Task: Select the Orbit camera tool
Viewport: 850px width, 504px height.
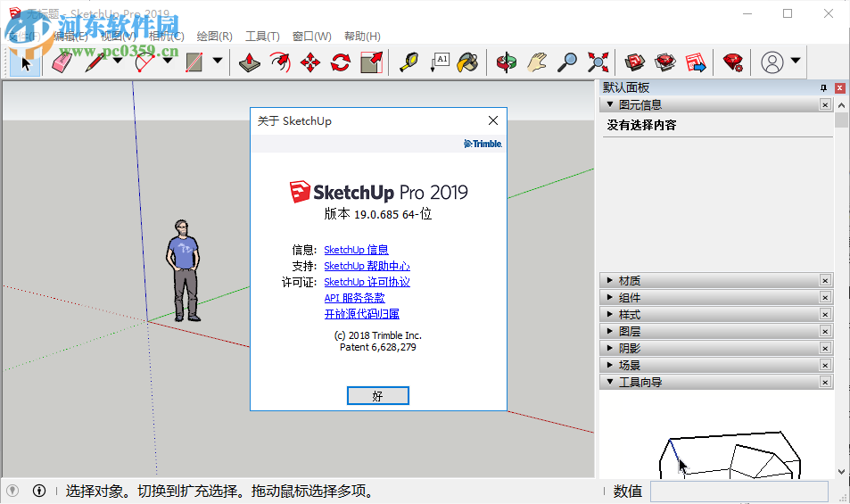Action: [507, 62]
